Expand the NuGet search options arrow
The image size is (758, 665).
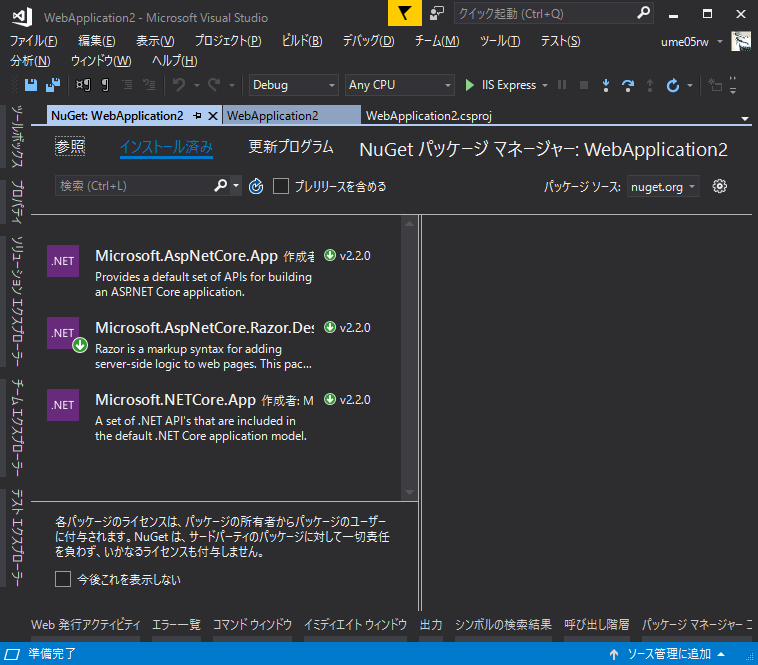(236, 186)
